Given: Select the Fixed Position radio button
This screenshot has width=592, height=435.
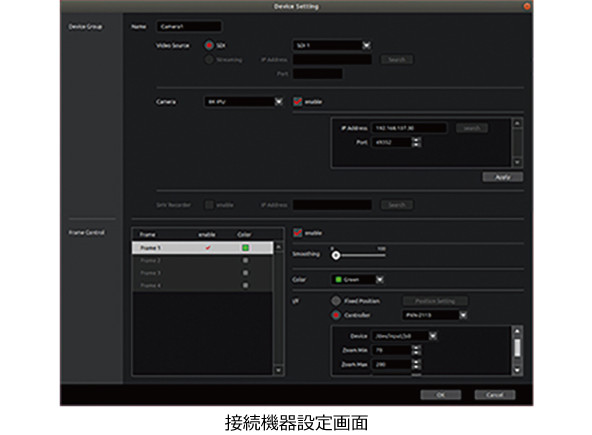Looking at the screenshot, I should pyautogui.click(x=336, y=301).
